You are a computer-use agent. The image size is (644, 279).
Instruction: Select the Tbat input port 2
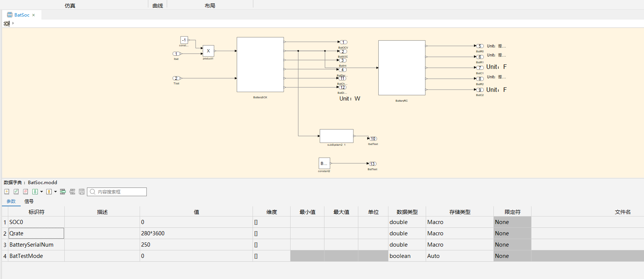point(176,78)
